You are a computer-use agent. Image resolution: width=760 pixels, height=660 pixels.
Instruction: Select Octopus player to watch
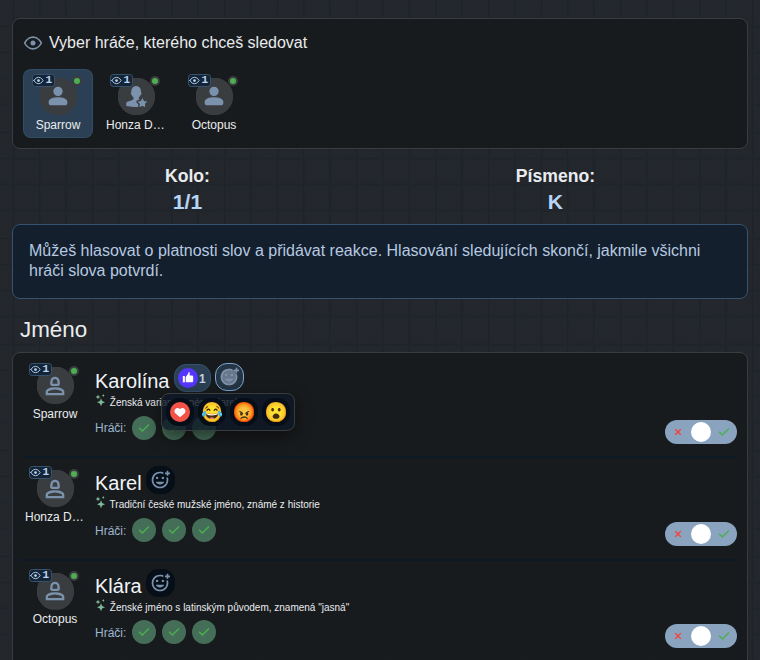click(x=214, y=103)
